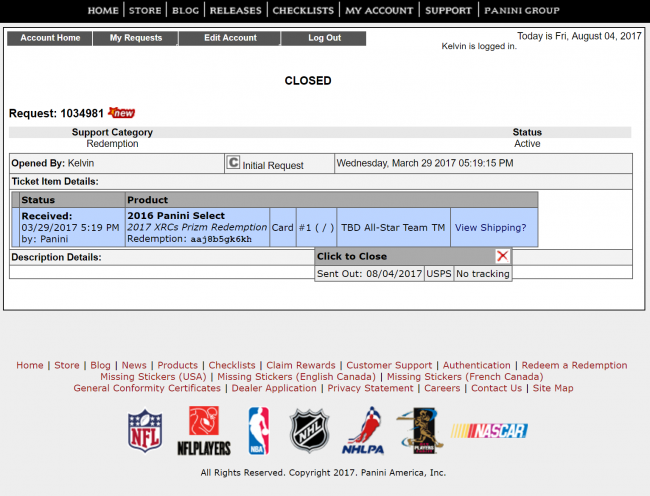Screen dimensions: 650x496
Task: Click the NFL logo icon
Action: coord(145,430)
